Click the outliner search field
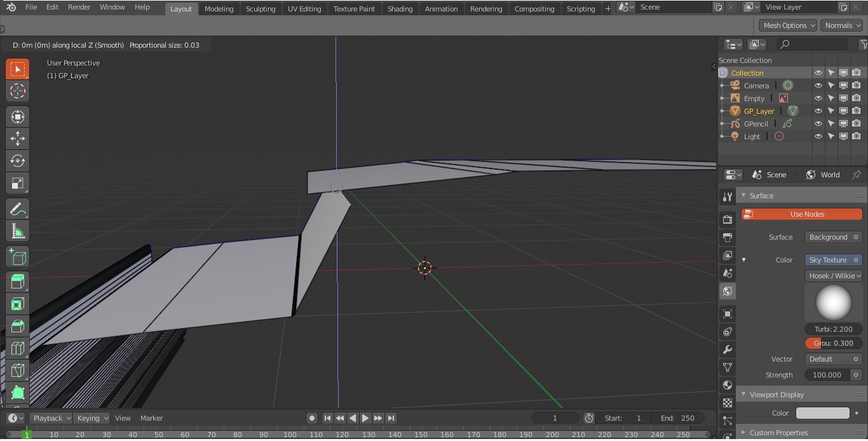This screenshot has width=868, height=441. point(813,44)
